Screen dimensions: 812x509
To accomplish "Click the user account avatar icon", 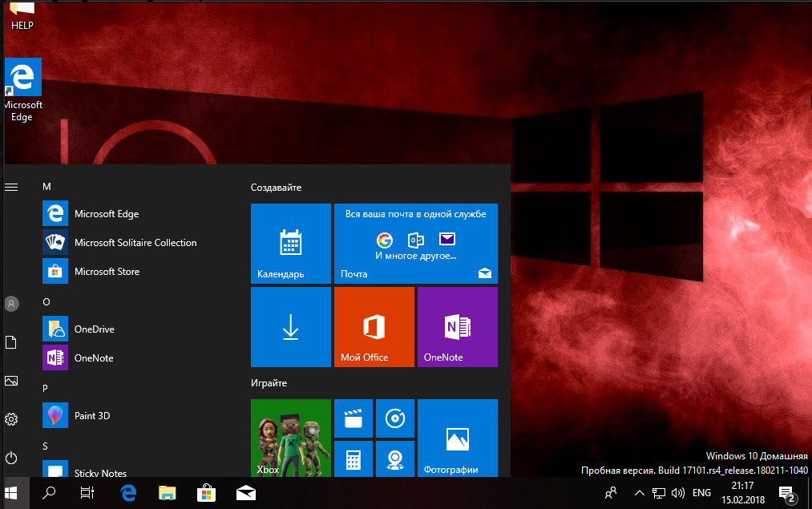I will pyautogui.click(x=11, y=304).
